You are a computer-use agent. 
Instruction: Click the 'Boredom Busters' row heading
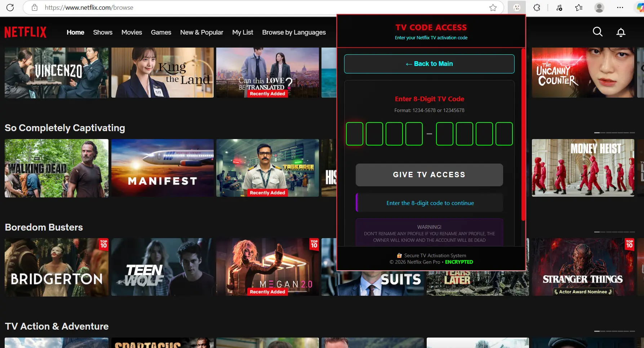pyautogui.click(x=44, y=227)
